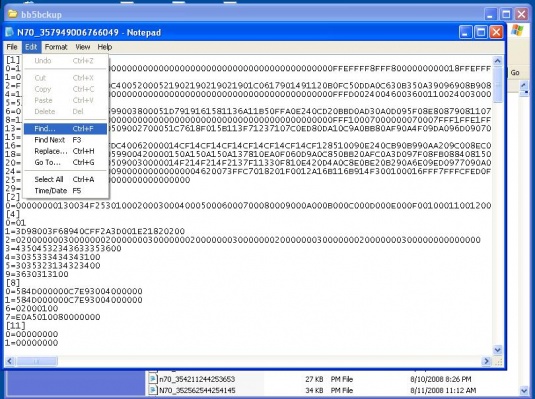Choose Time/Date from the Edit menu
Screen dimensions: 535x399
point(65,191)
